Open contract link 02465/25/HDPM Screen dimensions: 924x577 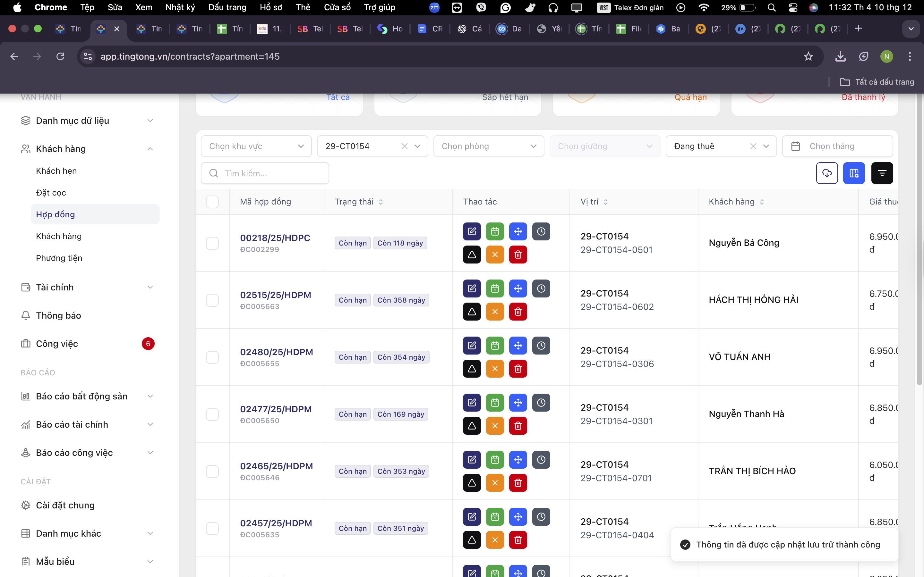276,466
